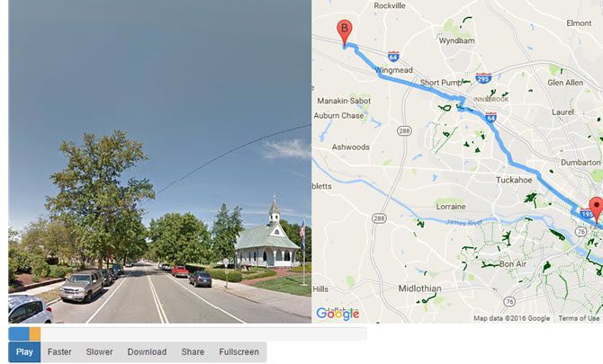Image resolution: width=603 pixels, height=364 pixels.
Task: Start playback with the Play button
Action: coord(24,351)
